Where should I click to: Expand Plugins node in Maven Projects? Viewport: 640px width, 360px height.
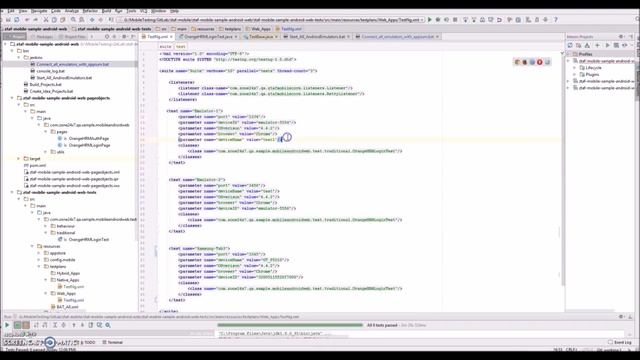tap(575, 75)
